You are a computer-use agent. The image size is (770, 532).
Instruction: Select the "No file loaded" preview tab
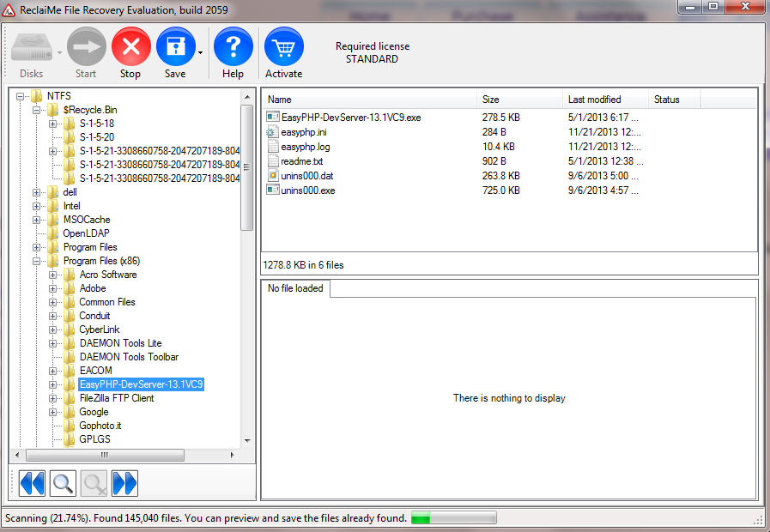(x=295, y=288)
